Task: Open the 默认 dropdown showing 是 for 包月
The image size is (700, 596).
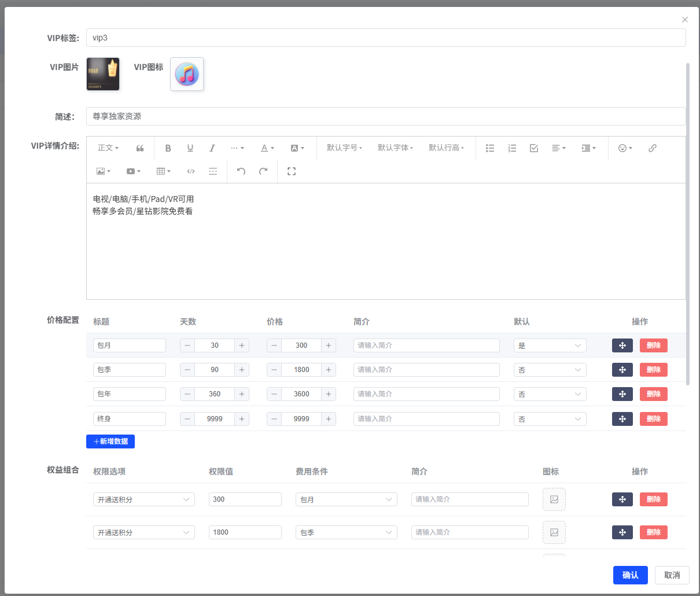Action: [x=550, y=345]
